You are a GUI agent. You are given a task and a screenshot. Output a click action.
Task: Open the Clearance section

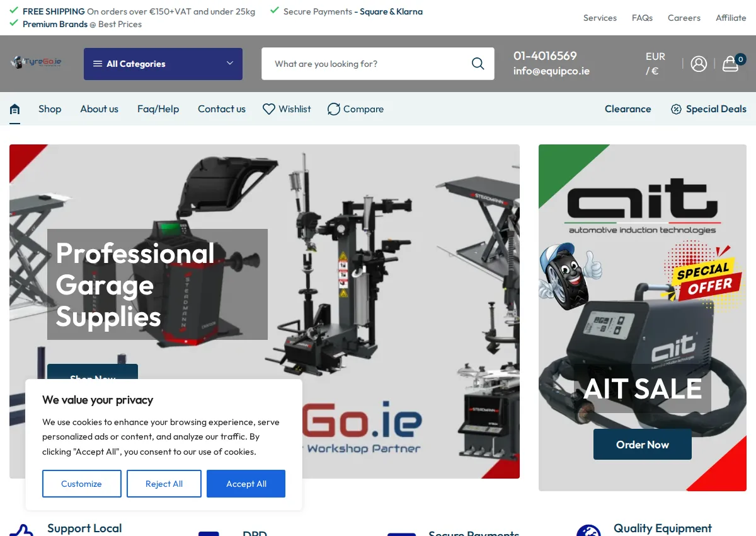coord(628,109)
